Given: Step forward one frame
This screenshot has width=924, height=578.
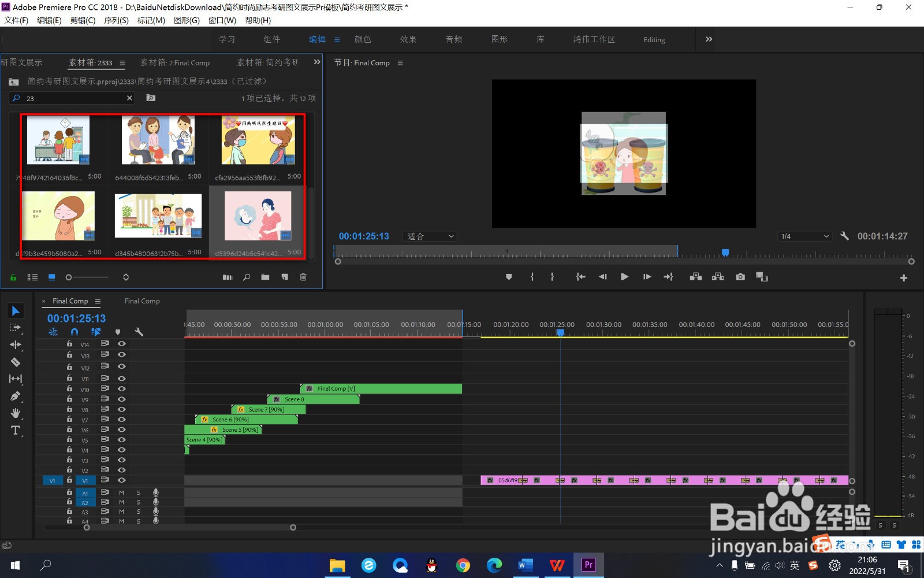Looking at the screenshot, I should coord(647,277).
